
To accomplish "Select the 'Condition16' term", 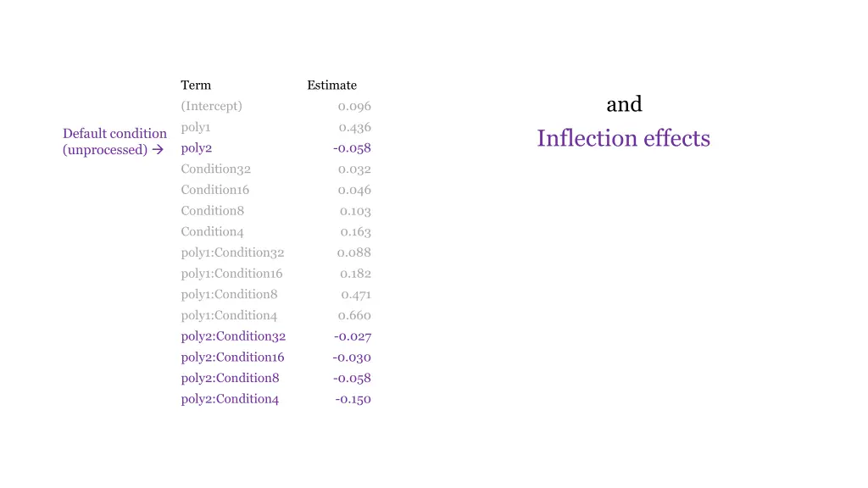I will (214, 190).
